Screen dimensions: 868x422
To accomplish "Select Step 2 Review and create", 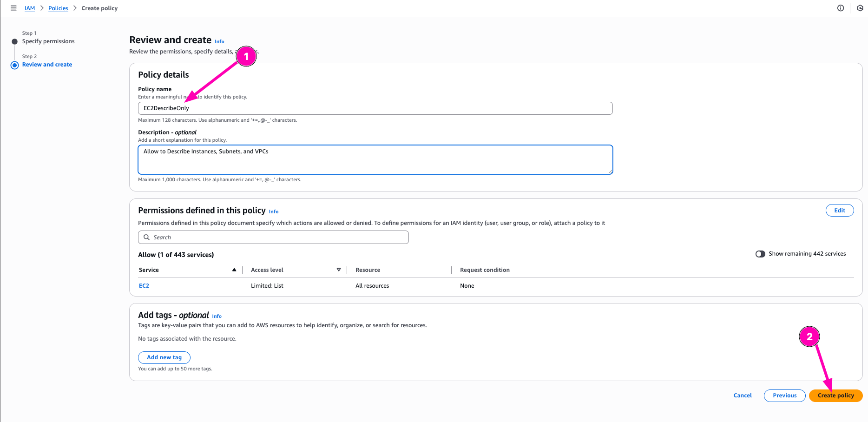I will 47,65.
